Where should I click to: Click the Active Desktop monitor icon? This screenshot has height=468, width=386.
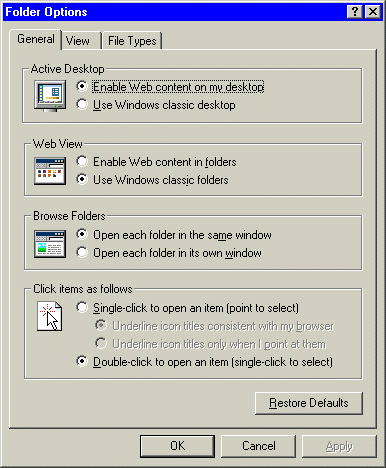click(50, 96)
